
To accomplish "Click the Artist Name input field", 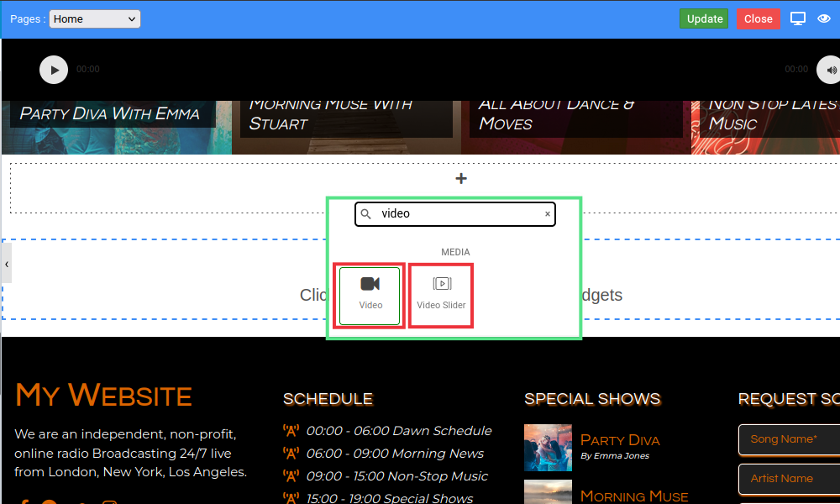I will pyautogui.click(x=790, y=479).
